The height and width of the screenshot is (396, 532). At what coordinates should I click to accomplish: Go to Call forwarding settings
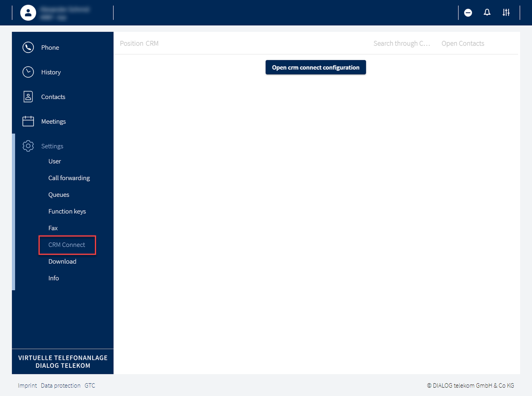[x=69, y=178]
